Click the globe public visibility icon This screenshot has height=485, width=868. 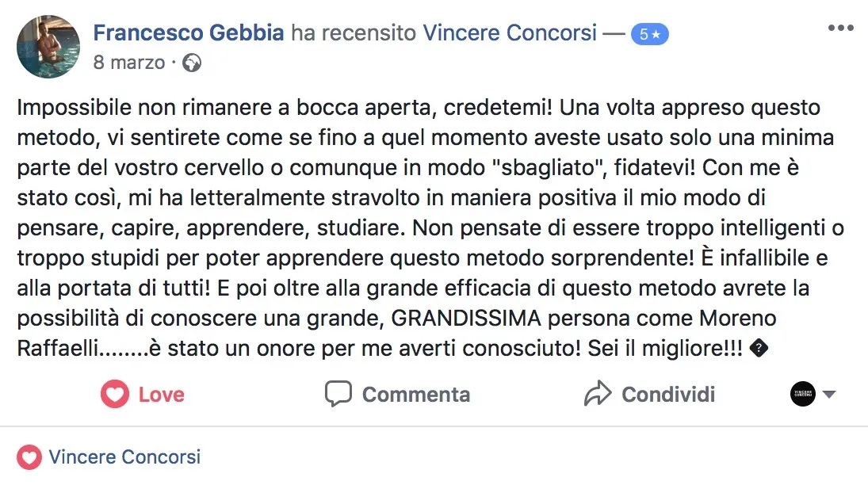pos(192,63)
